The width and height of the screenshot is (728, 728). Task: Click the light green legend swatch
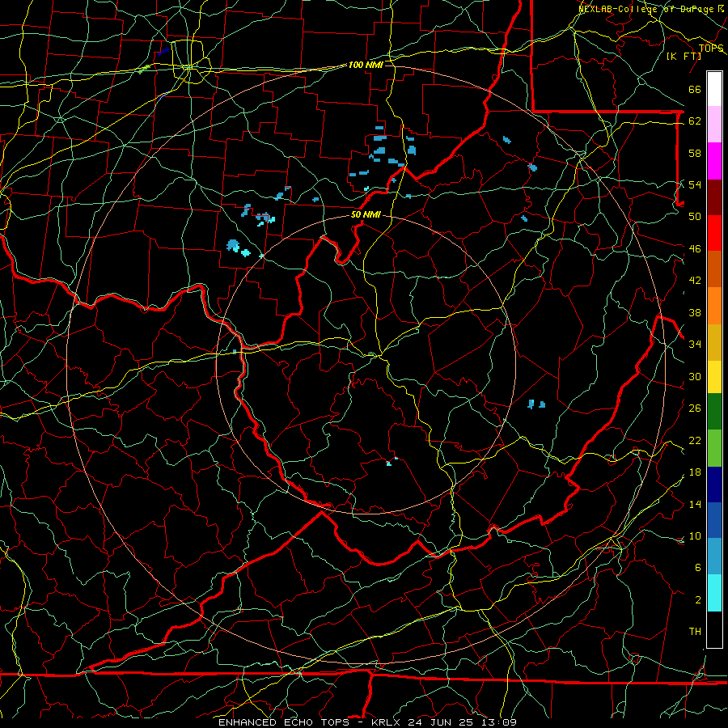[714, 448]
